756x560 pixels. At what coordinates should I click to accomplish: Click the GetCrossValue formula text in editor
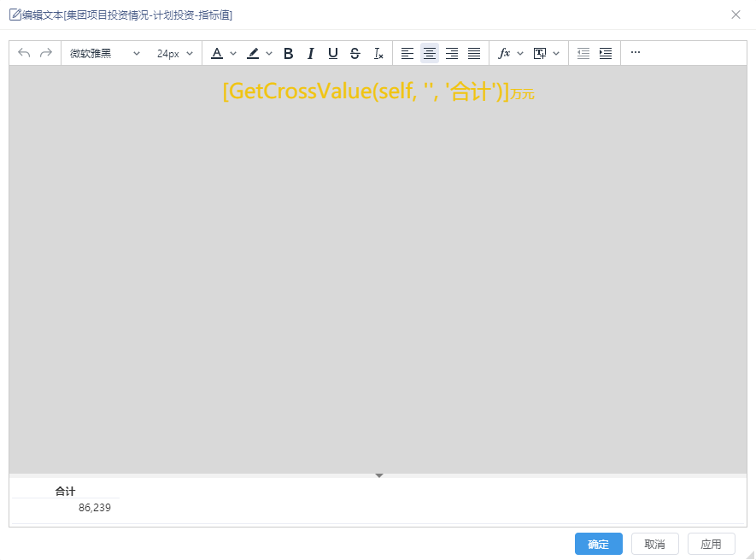pyautogui.click(x=366, y=91)
